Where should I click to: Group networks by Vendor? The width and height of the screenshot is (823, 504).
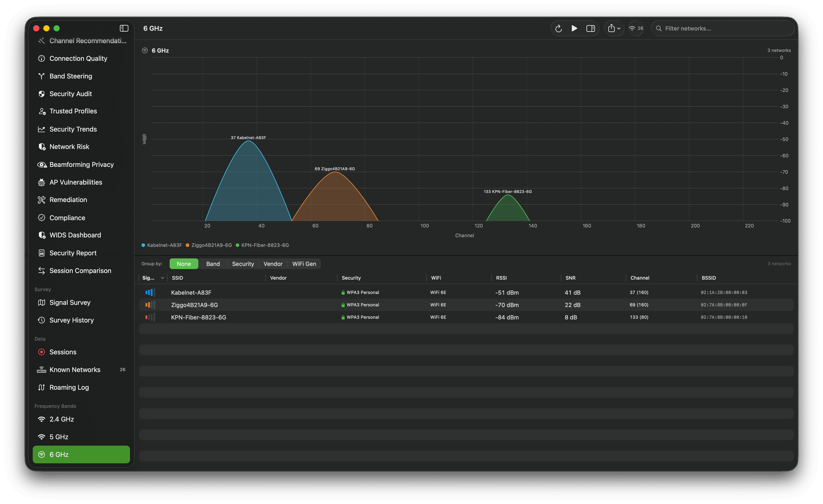(x=273, y=264)
